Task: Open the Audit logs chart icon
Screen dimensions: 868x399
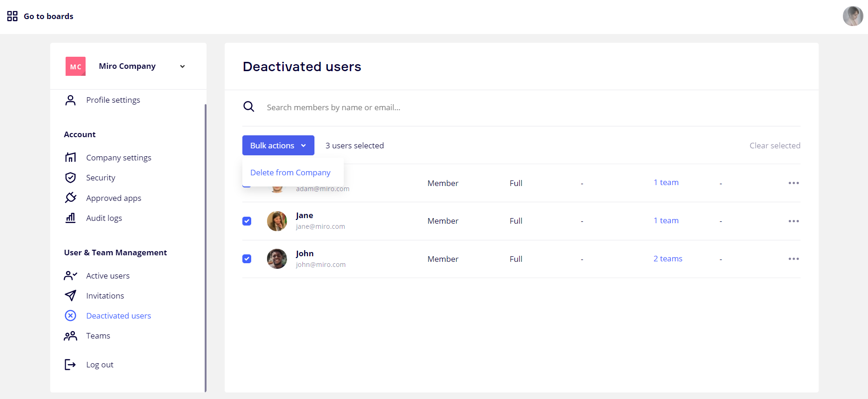Action: click(70, 218)
